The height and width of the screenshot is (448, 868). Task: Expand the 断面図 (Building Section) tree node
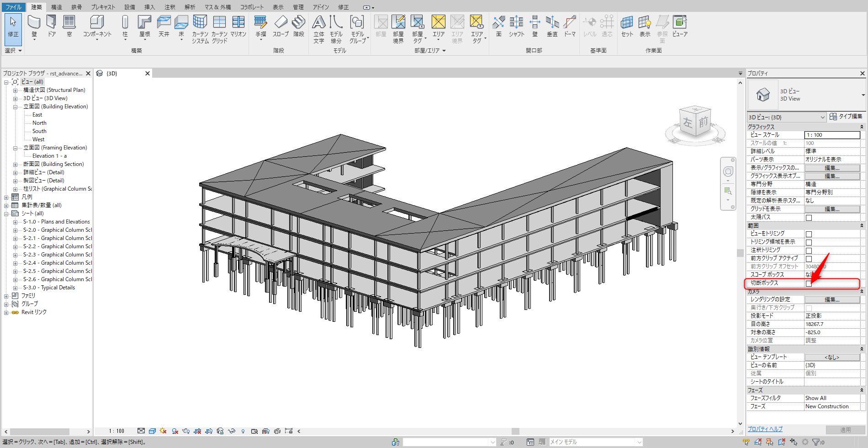pyautogui.click(x=15, y=165)
